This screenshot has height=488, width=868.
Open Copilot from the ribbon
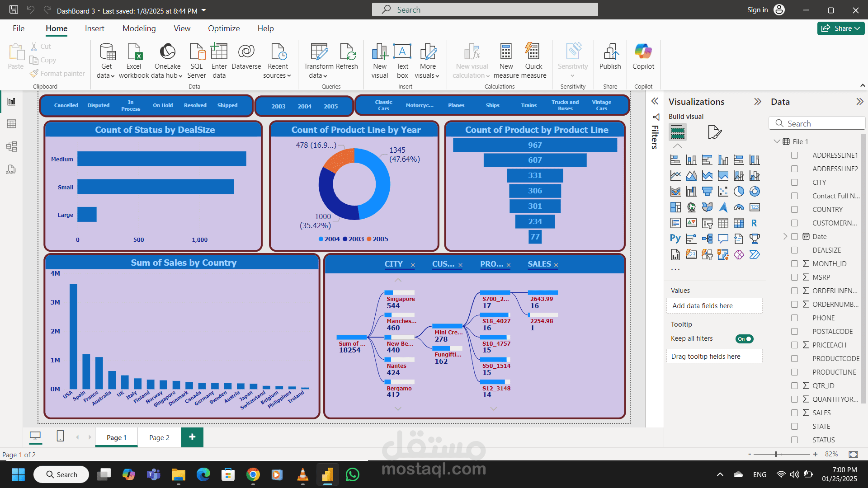pos(643,56)
